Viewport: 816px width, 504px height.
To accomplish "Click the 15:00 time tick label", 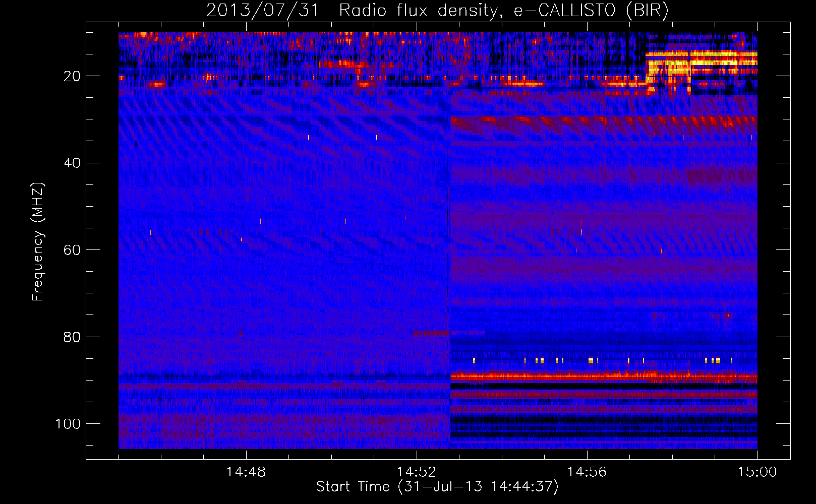I will click(x=757, y=472).
